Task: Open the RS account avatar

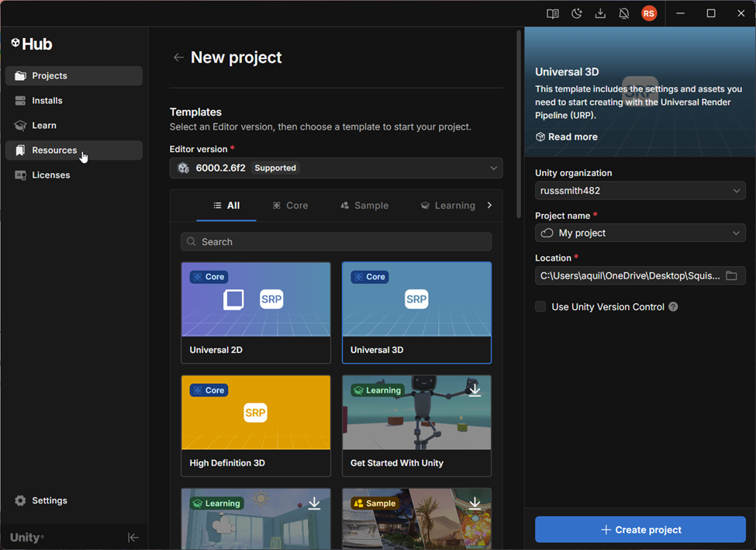Action: coord(649,13)
